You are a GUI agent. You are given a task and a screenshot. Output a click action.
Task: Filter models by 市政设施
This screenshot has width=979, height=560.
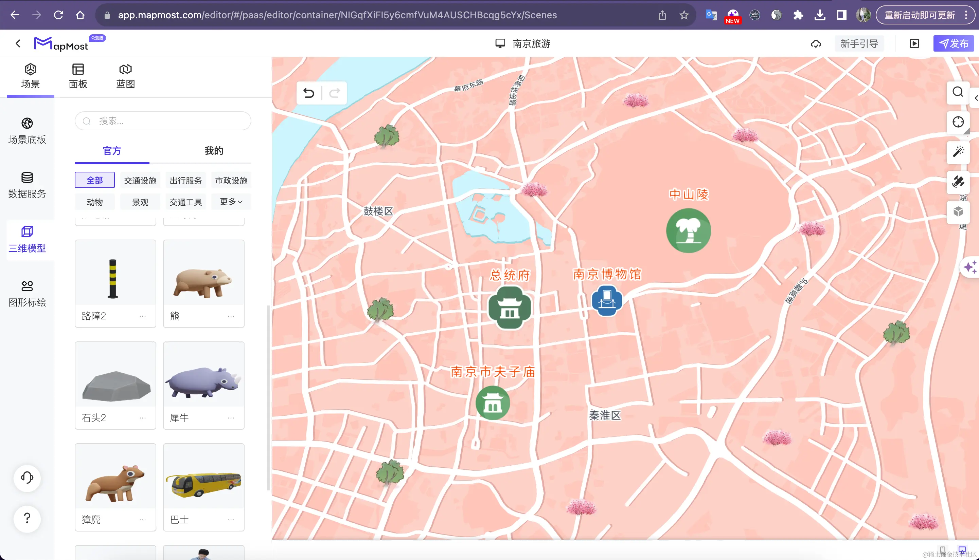(x=231, y=180)
